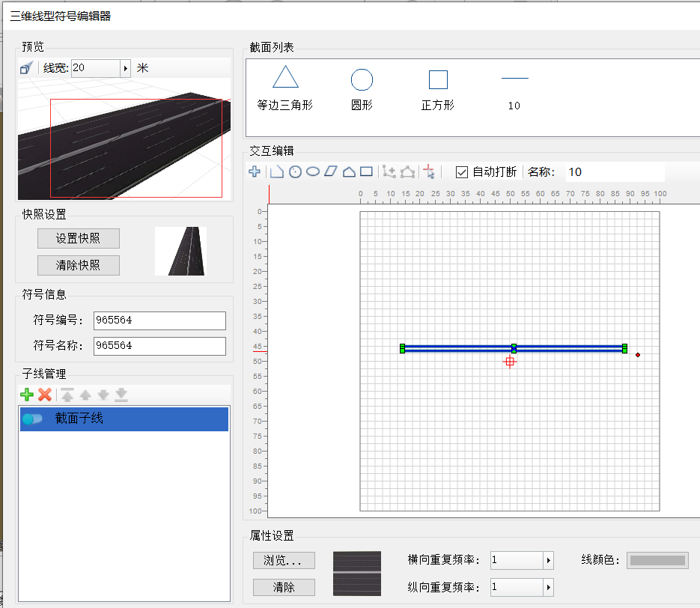Select the rectangle draw tool
The image size is (700, 608).
coord(367,171)
